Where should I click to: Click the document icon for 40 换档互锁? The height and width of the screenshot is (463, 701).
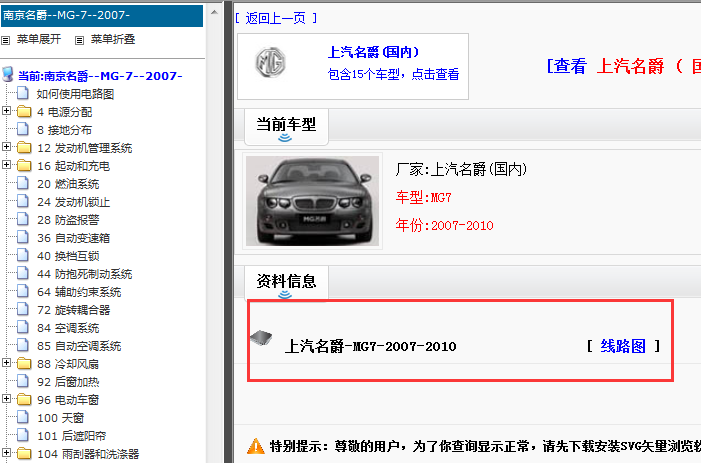point(23,255)
